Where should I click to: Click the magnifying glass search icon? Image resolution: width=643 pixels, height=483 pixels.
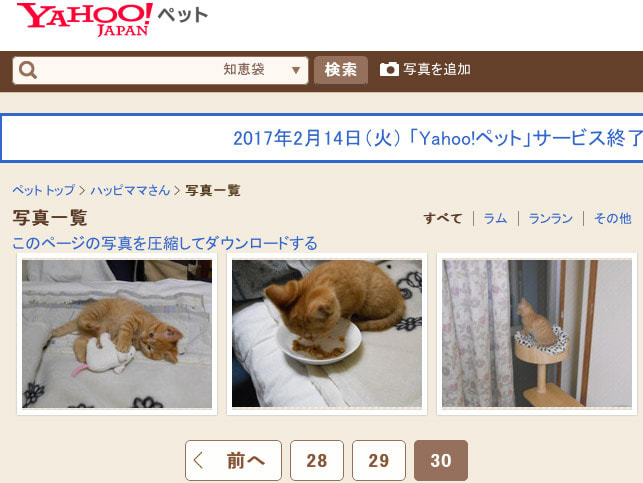coord(28,70)
